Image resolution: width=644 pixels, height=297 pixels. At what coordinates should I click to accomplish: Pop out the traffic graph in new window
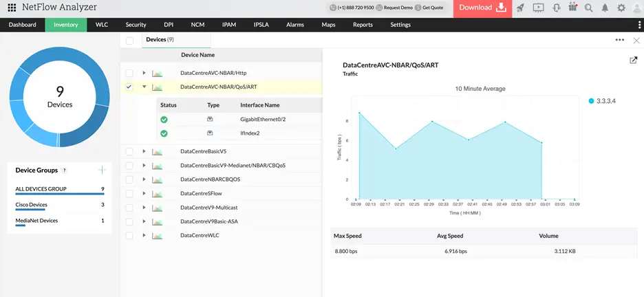click(633, 60)
